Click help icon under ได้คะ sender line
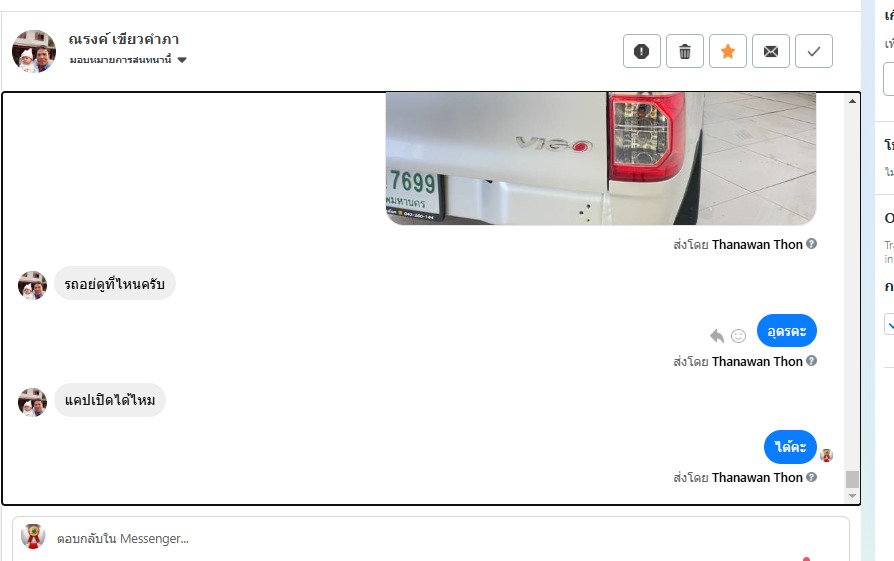Viewport: 894px width, 561px height. pos(811,477)
